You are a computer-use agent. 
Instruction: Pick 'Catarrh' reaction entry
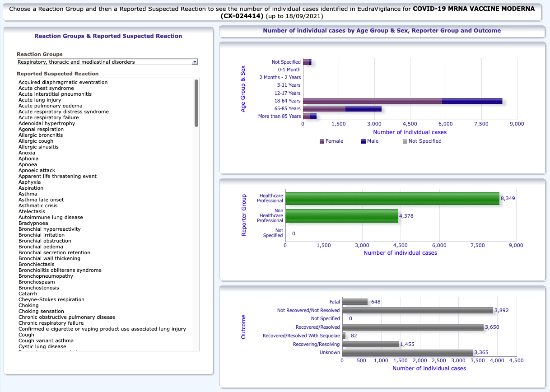[28, 294]
